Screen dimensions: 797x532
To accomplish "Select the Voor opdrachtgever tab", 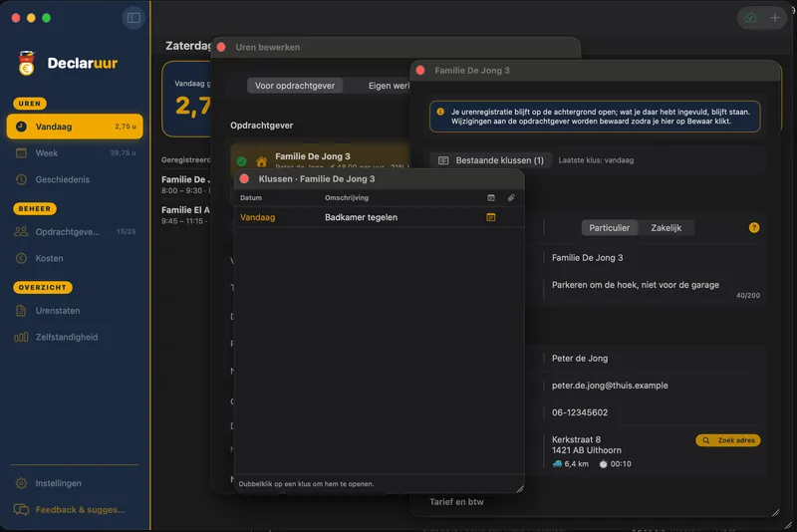I will coord(295,86).
